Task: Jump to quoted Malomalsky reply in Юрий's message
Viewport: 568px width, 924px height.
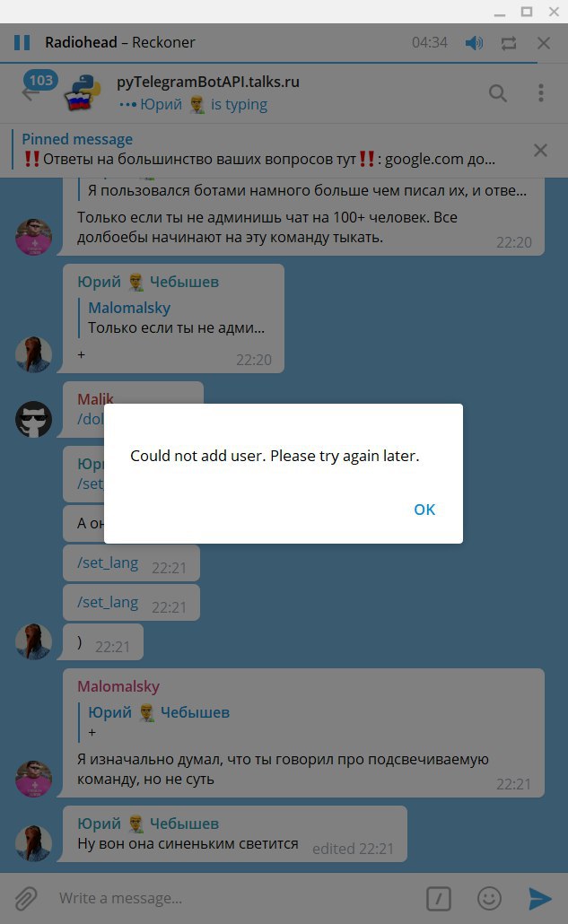Action: coord(176,318)
